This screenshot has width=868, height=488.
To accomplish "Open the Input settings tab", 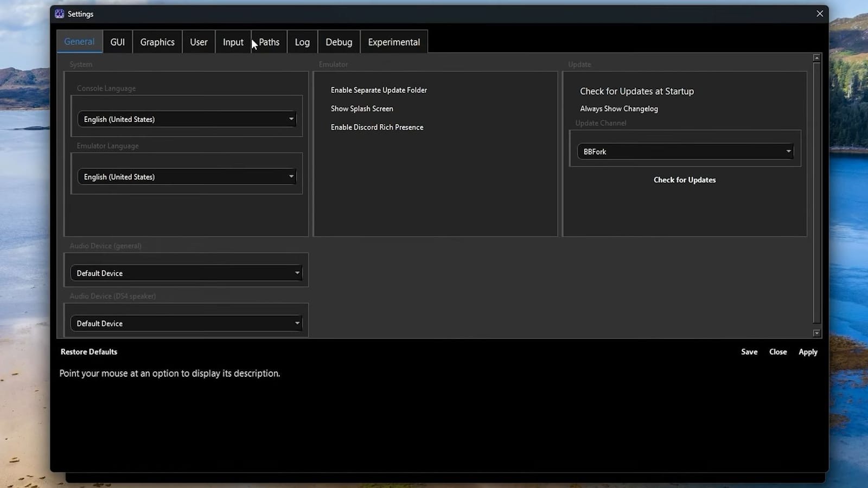I will tap(233, 42).
